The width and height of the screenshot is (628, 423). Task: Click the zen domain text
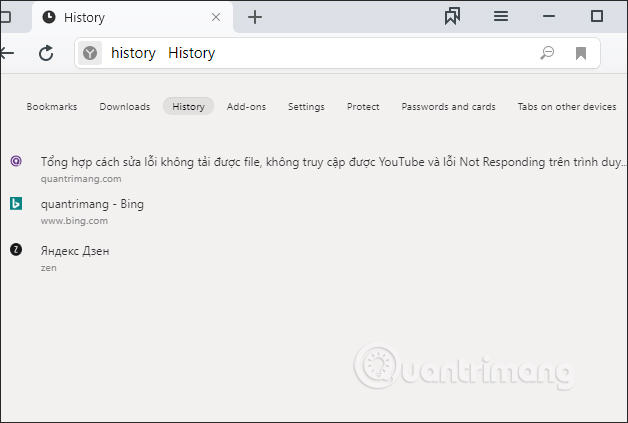[x=48, y=268]
